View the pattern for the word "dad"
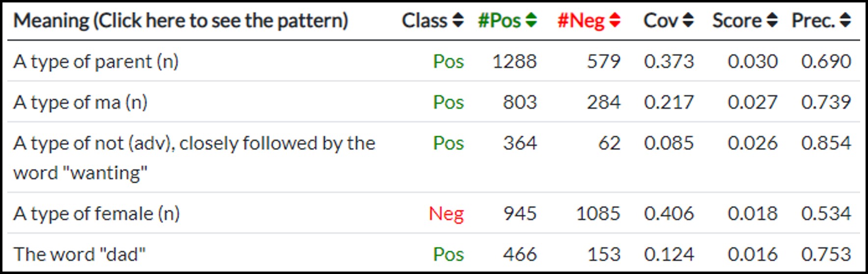The height and width of the screenshot is (274, 868). pos(80,254)
